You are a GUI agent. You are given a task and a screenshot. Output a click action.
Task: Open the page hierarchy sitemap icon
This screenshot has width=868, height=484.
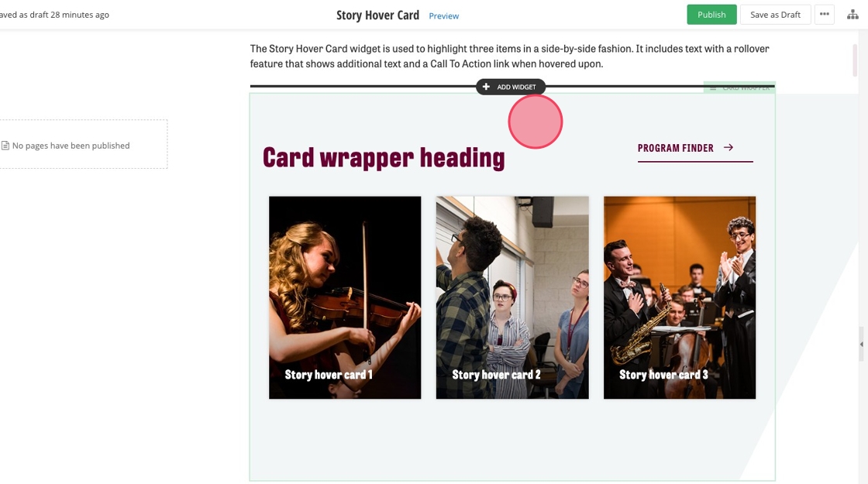point(852,15)
